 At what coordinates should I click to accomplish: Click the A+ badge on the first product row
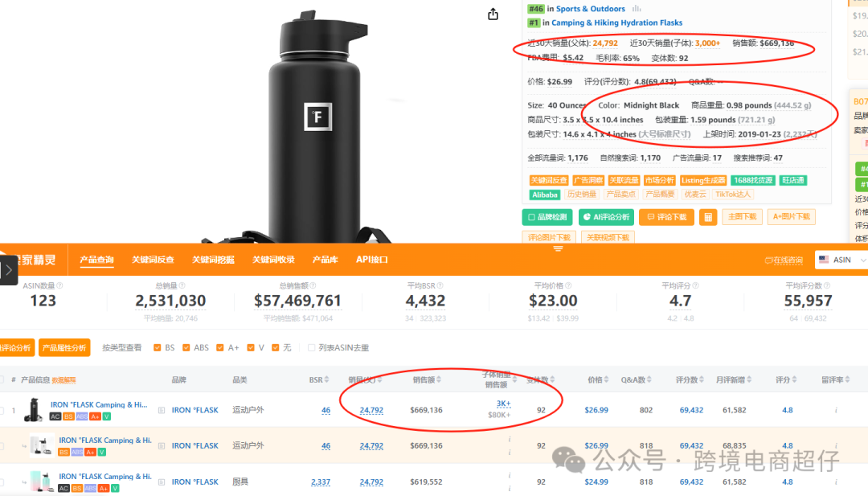coord(95,416)
